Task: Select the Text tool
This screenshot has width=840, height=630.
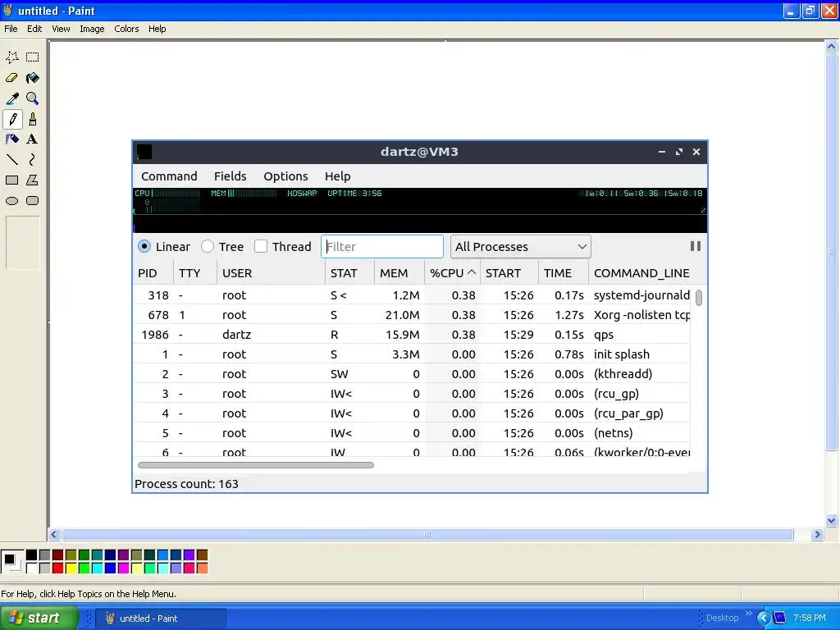Action: 33,139
